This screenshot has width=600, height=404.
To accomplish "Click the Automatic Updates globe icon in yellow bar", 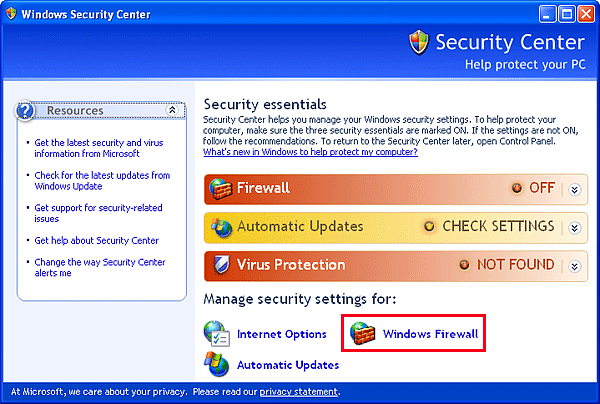I will pyautogui.click(x=222, y=227).
